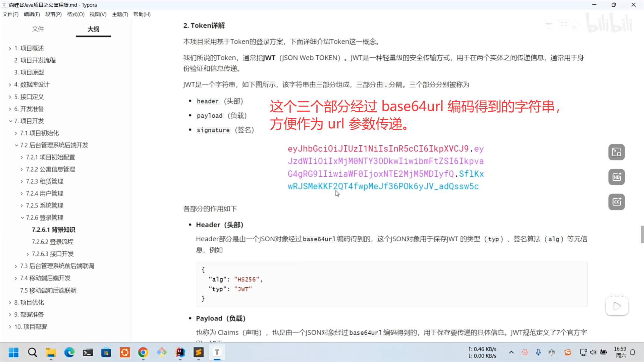Expand the 4. 数据库设计 outline node
Screen dimensions: 644x362
(10, 85)
